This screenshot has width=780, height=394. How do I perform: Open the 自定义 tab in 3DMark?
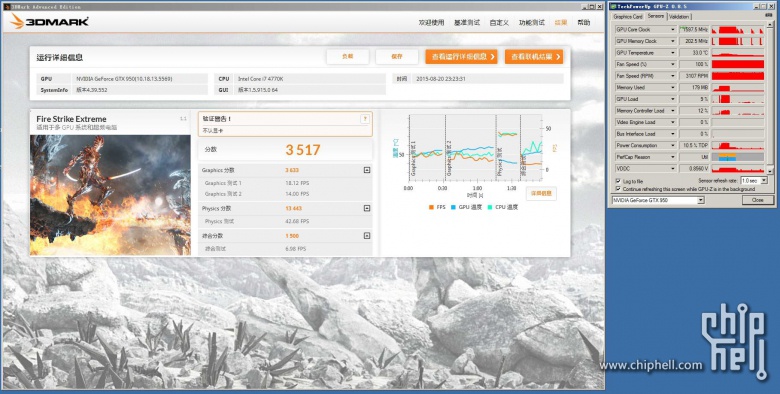coord(499,22)
